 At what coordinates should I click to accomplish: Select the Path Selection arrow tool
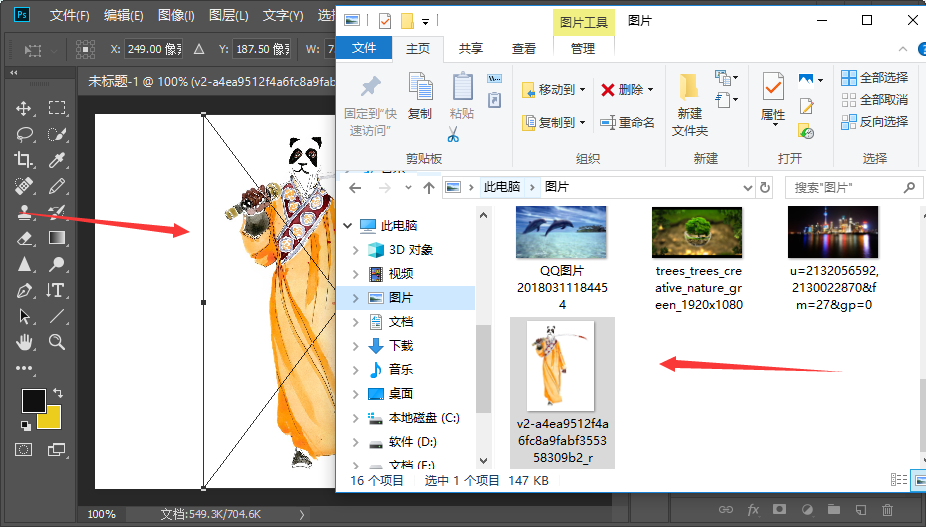point(24,316)
